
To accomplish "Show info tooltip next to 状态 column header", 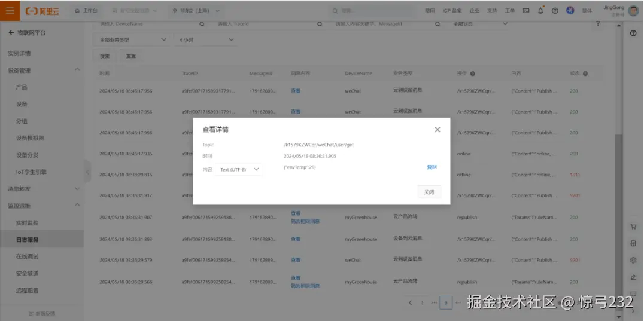I will tap(585, 74).
